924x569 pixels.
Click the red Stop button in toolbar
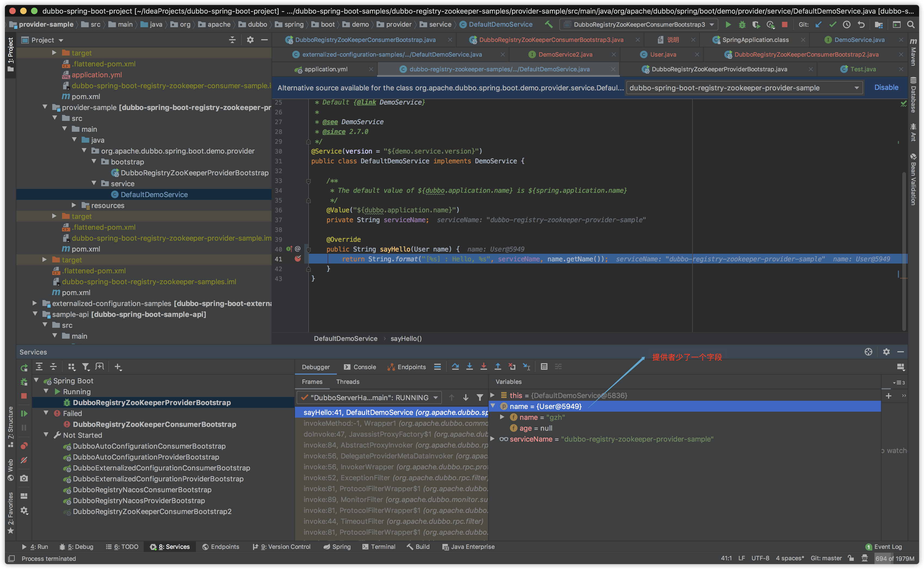click(x=784, y=25)
